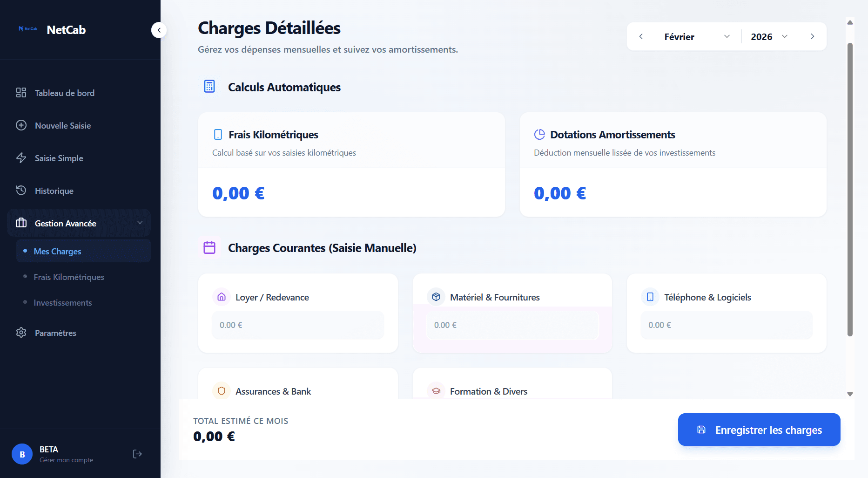Click the Saisie Simple lightning icon
This screenshot has width=868, height=478.
point(21,158)
